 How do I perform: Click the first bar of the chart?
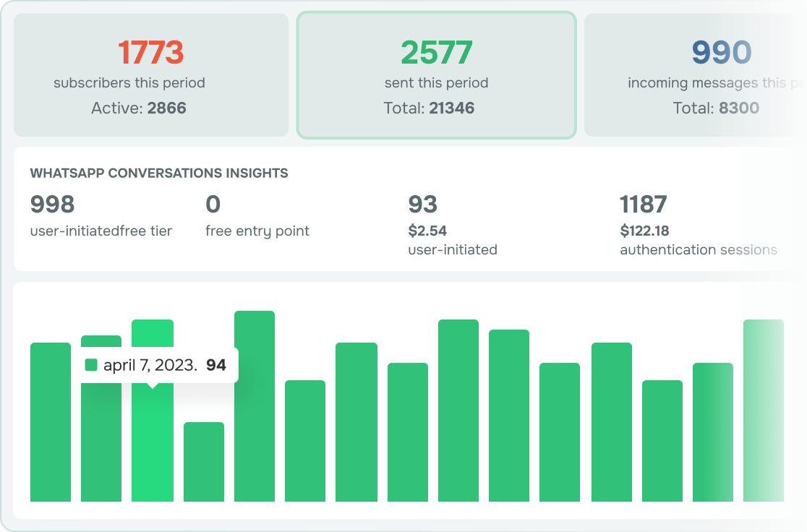pyautogui.click(x=51, y=422)
